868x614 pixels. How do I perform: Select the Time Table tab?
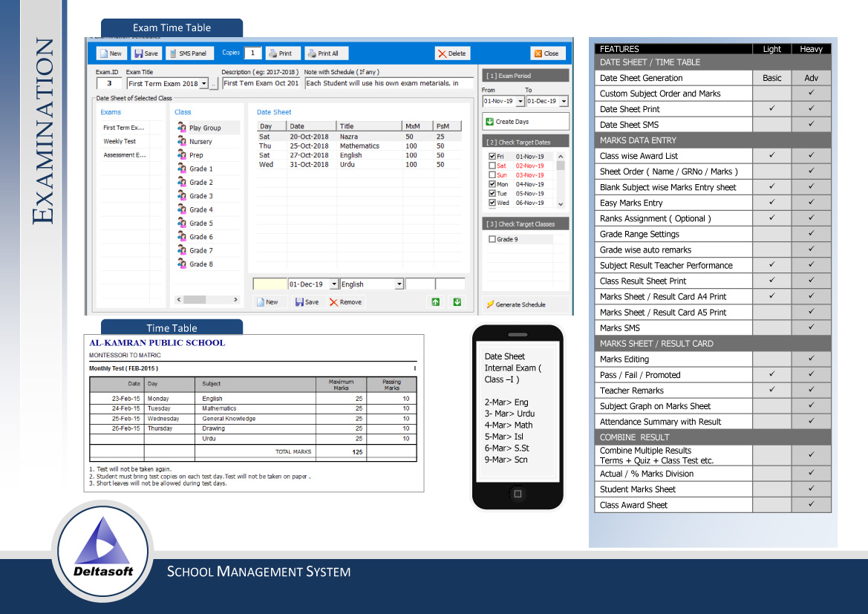172,327
